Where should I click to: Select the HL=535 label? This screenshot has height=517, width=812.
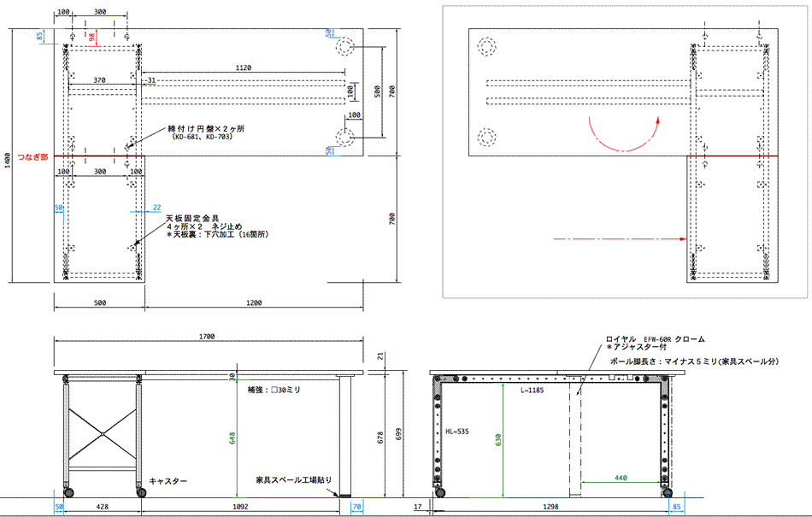tap(457, 432)
